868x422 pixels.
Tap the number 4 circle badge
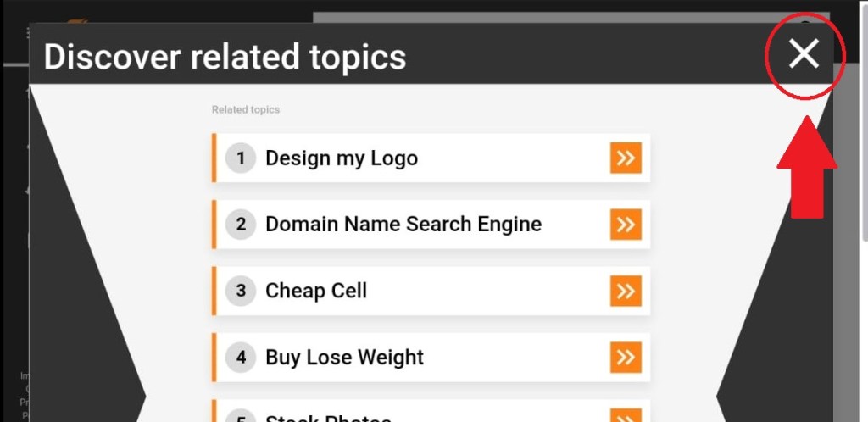click(x=241, y=357)
